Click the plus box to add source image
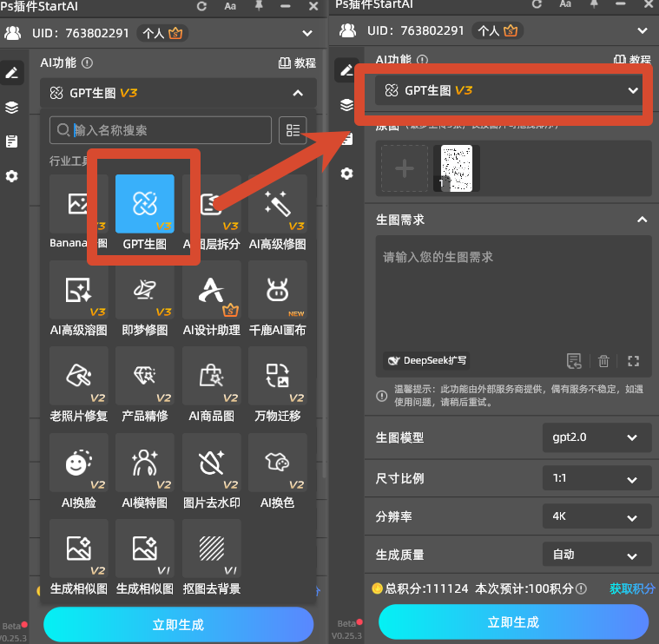 tap(405, 168)
